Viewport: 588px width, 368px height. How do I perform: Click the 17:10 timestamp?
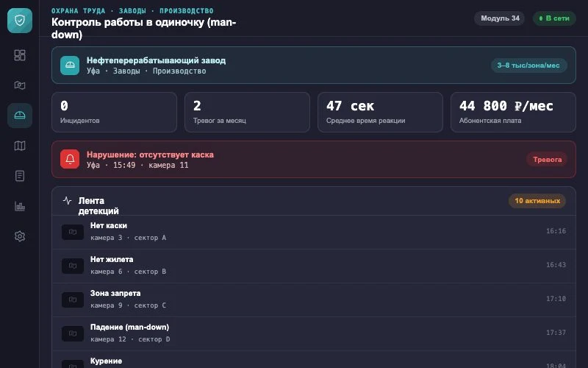click(x=556, y=299)
